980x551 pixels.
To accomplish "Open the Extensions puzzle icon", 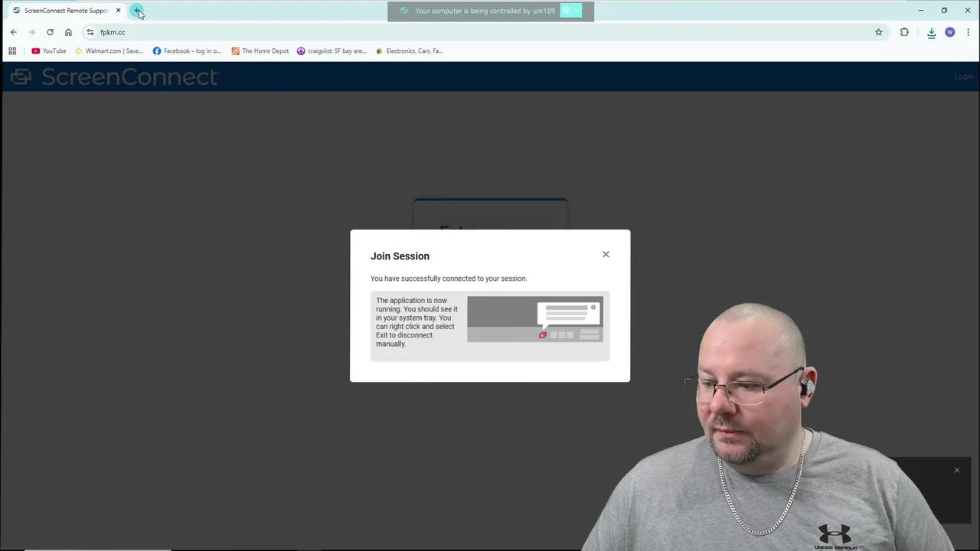I will point(904,32).
